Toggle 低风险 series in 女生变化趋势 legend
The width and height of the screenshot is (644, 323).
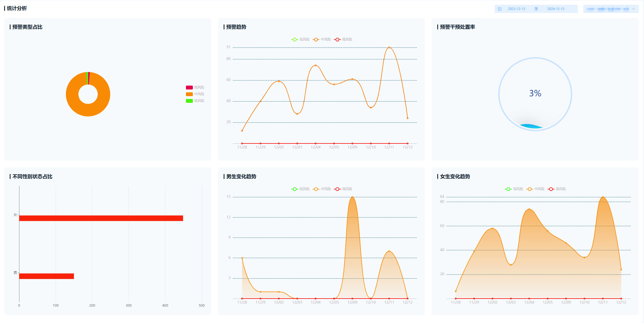[514, 189]
